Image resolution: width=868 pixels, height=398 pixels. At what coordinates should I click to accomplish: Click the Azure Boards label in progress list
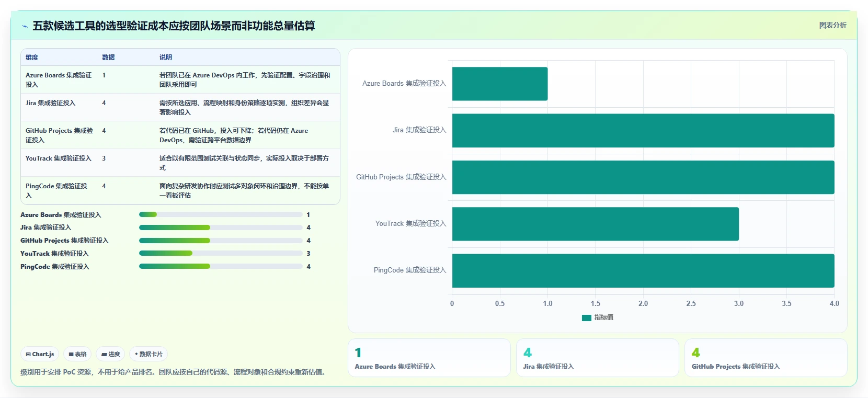pyautogui.click(x=61, y=215)
